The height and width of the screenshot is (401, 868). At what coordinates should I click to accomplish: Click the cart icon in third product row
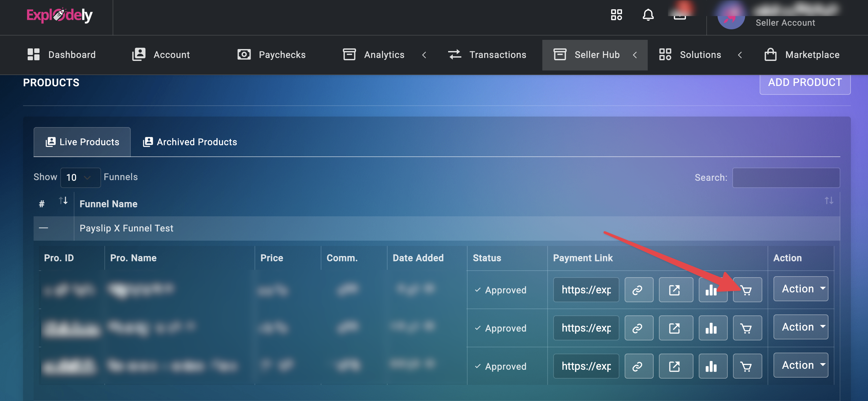point(747,366)
